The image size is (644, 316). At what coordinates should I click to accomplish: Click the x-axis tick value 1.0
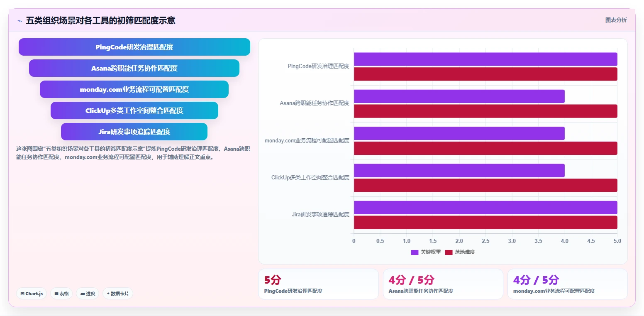coord(407,241)
